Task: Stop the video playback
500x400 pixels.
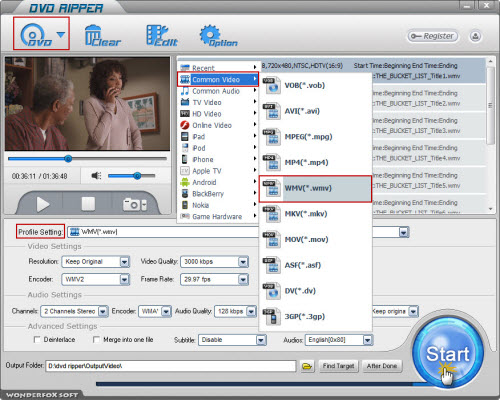Action: 88,203
